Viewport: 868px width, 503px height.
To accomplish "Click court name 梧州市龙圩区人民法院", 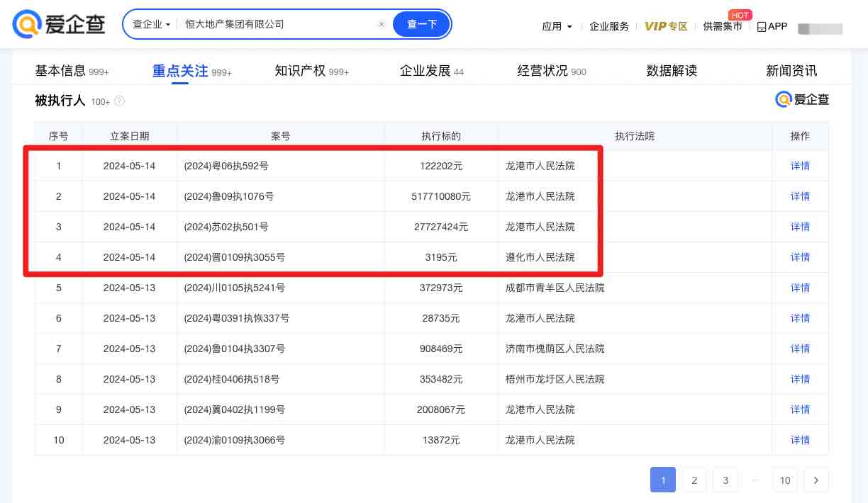I will pos(555,379).
